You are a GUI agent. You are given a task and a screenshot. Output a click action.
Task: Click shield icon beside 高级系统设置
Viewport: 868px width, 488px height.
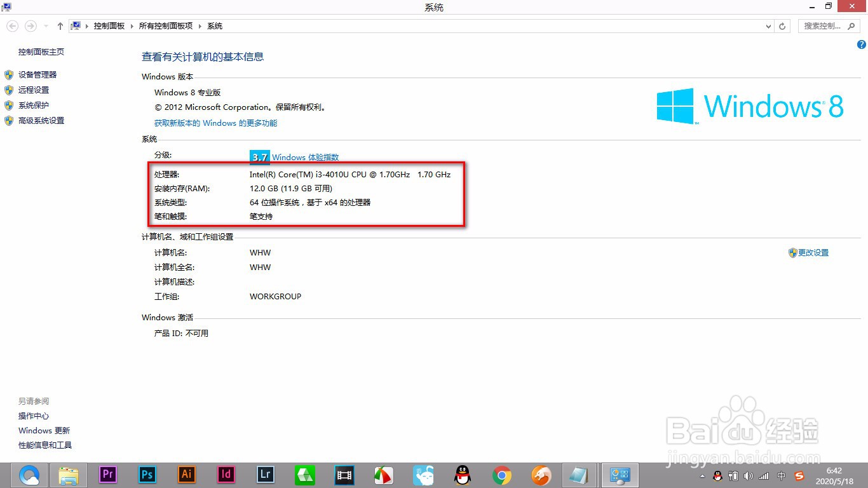tap(9, 121)
